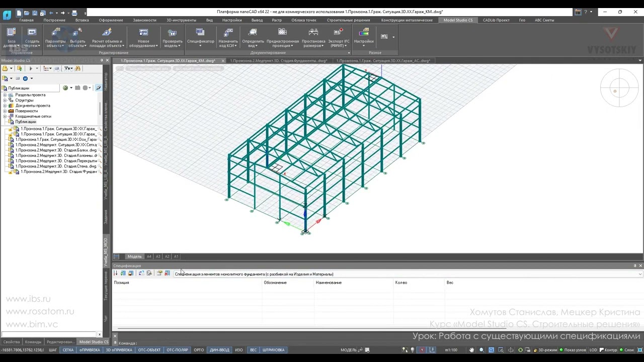The width and height of the screenshot is (644, 362).
Task: Click the green regenerate icon in status bar
Action: point(520,350)
